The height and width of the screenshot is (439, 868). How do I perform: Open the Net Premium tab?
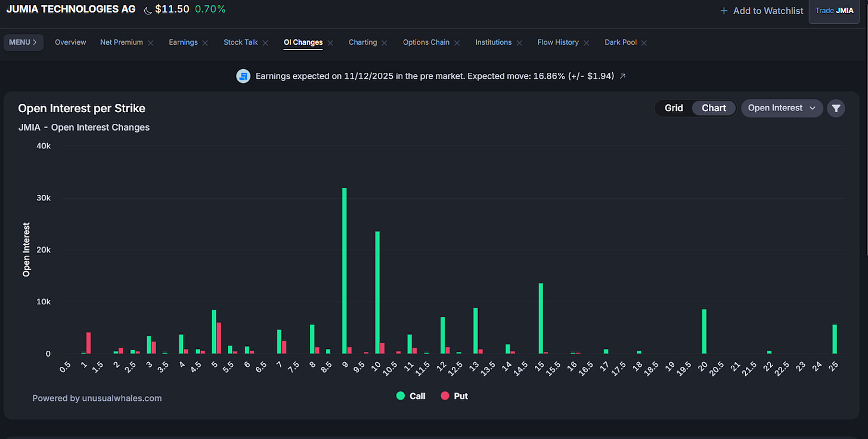(x=122, y=42)
